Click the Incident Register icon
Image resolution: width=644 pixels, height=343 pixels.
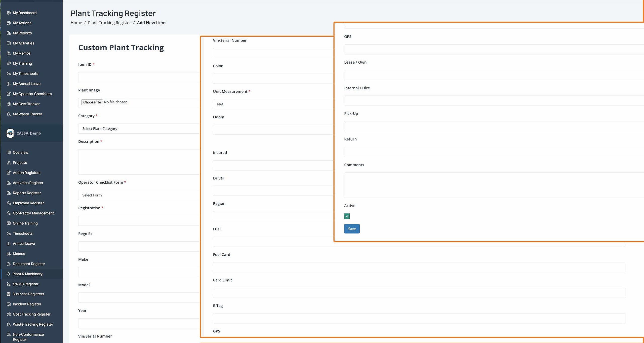click(x=9, y=304)
